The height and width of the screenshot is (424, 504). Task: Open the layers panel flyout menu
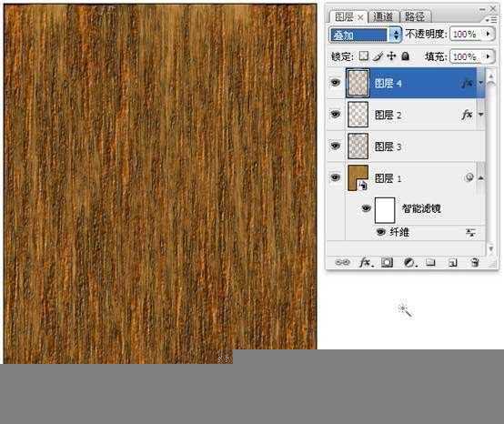492,20
